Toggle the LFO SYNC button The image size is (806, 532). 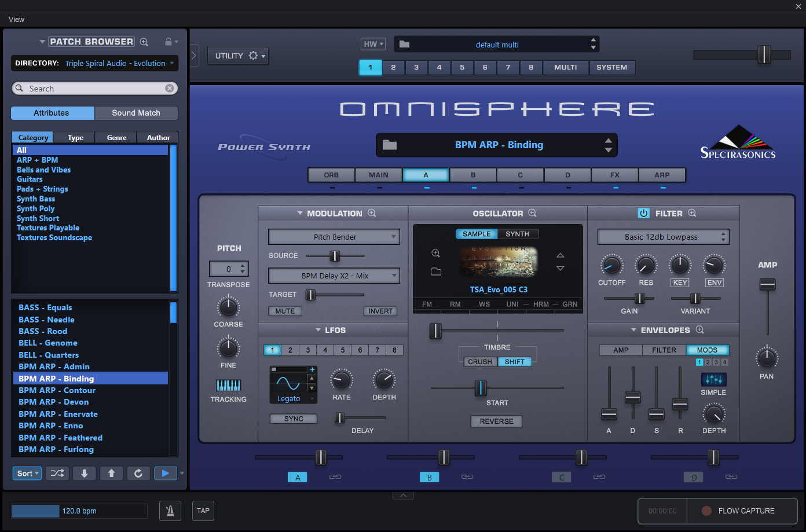294,419
